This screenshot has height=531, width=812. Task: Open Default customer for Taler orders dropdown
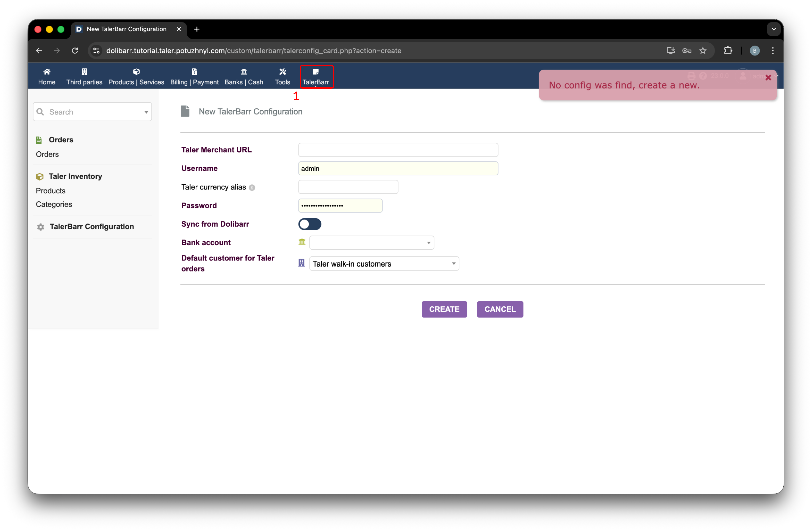384,263
